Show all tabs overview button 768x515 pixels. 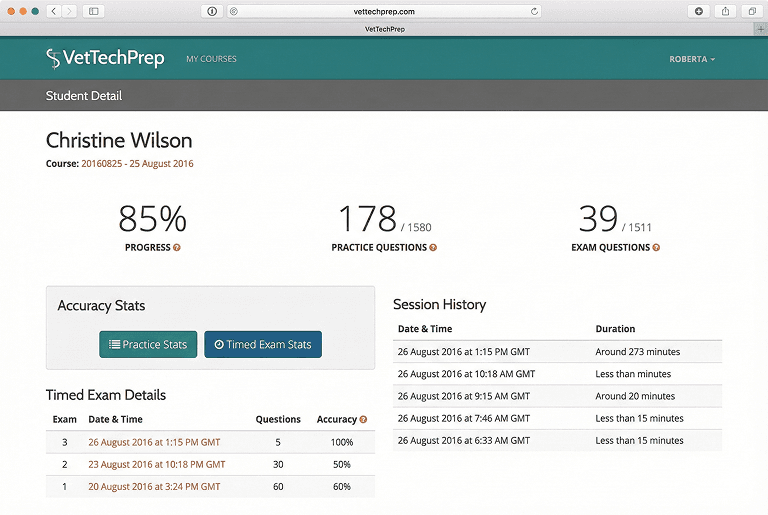click(751, 11)
